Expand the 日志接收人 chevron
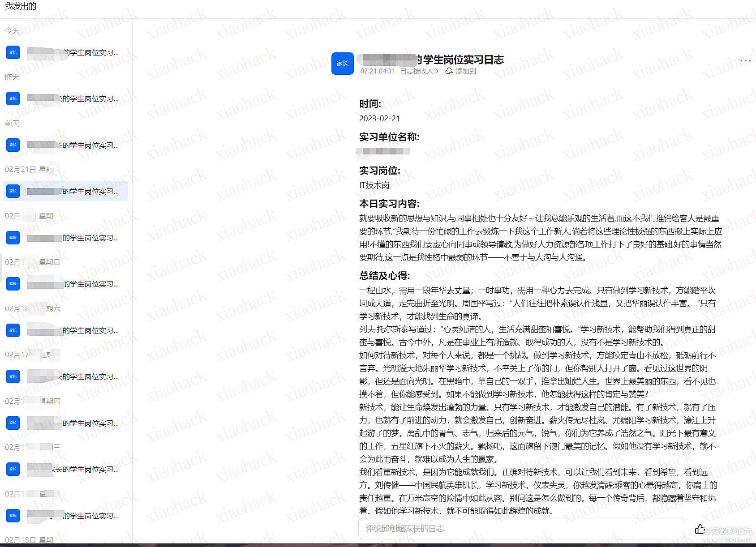Image resolution: width=756 pixels, height=547 pixels. point(437,71)
